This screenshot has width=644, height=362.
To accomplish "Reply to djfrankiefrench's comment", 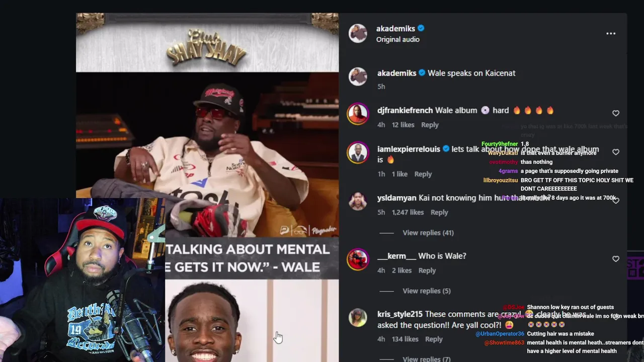I will pyautogui.click(x=430, y=125).
